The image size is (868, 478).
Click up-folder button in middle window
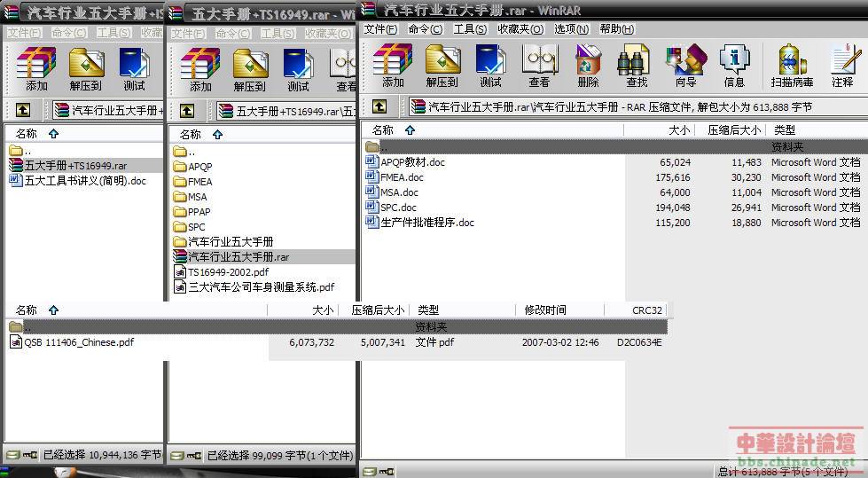click(187, 111)
